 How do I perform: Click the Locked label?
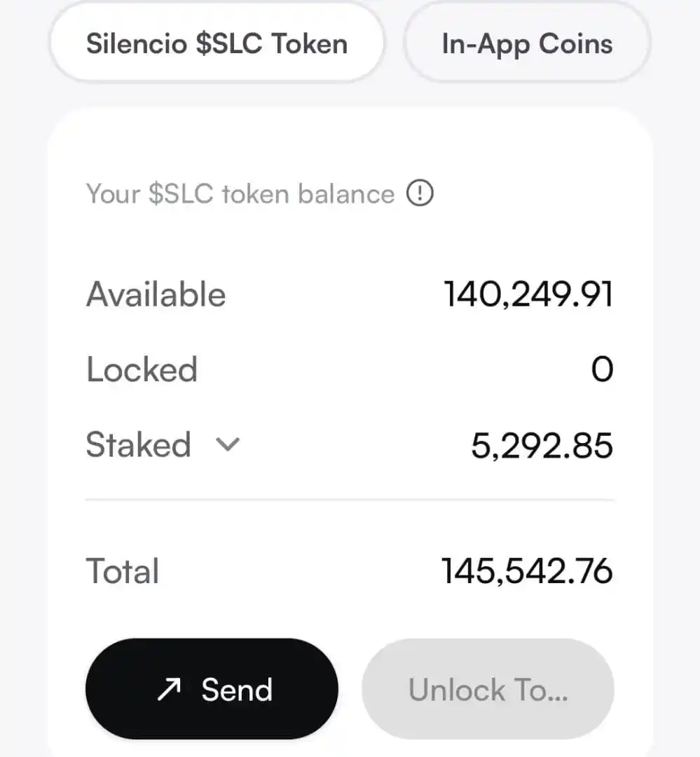(x=142, y=369)
